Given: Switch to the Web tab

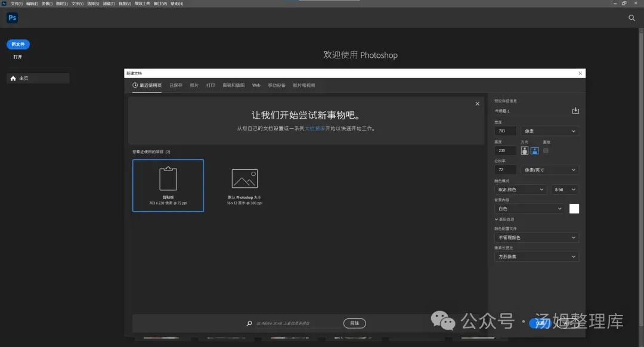Looking at the screenshot, I should click(x=256, y=85).
